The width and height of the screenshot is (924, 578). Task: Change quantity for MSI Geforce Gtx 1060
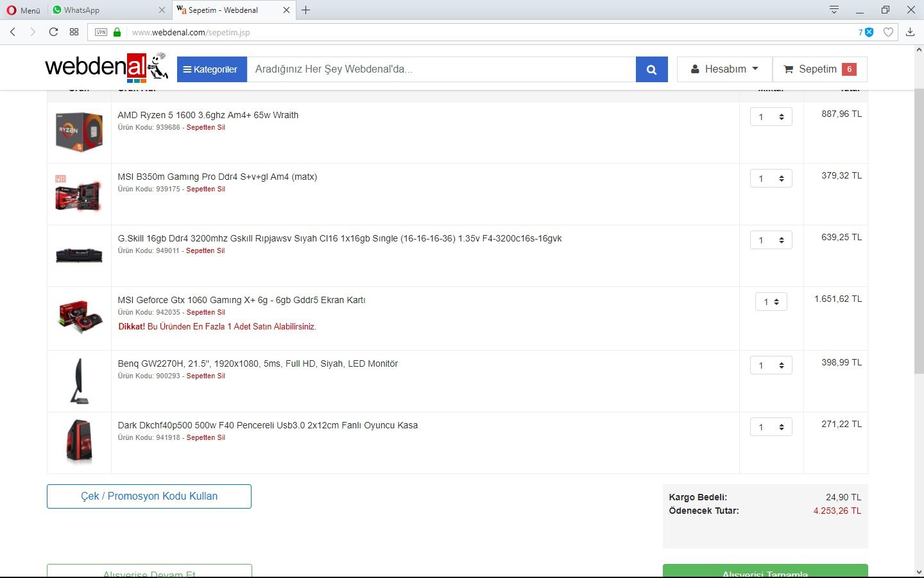(771, 302)
